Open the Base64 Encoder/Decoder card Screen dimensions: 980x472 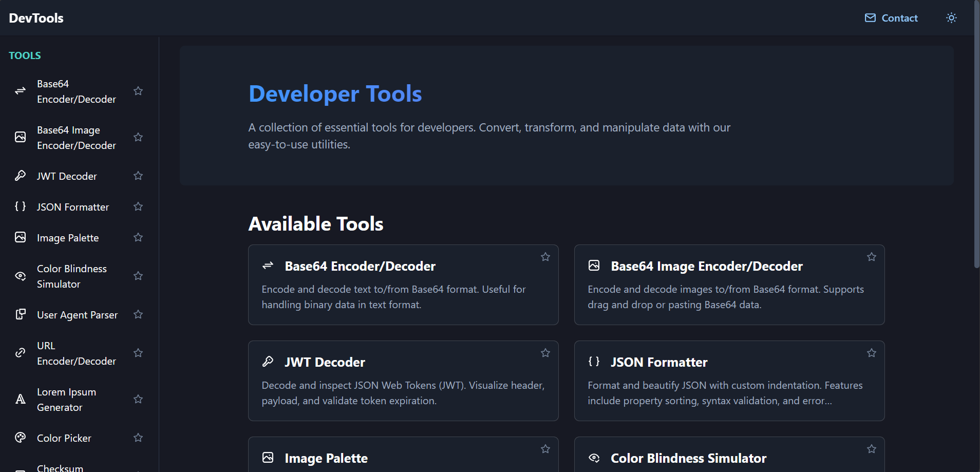(403, 285)
